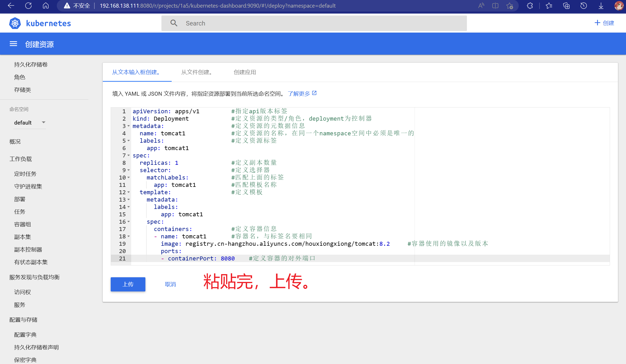Screen dimensions: 626x364
Task: Click the browser refresh icon
Action: coord(28,6)
